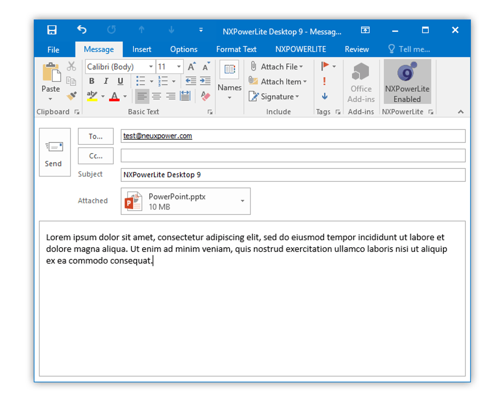Click the Cc recipients field
Screen dimensions: 504x420
[x=293, y=156]
